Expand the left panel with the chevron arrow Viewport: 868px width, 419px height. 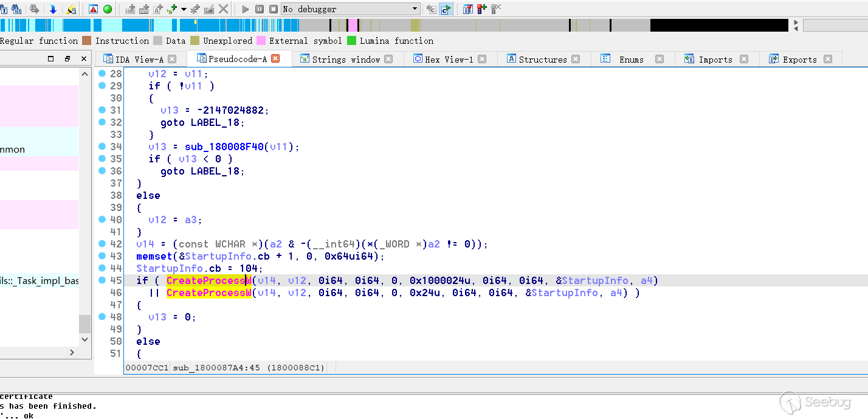71,351
